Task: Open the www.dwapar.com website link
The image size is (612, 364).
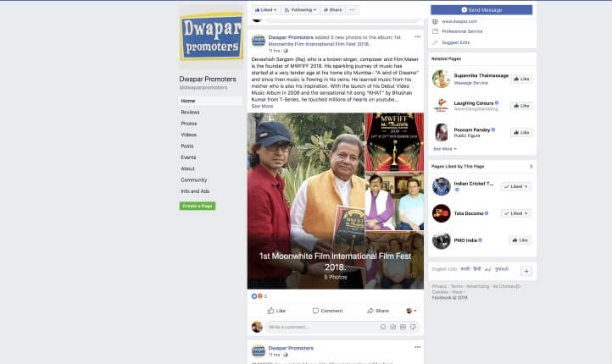Action: point(459,21)
